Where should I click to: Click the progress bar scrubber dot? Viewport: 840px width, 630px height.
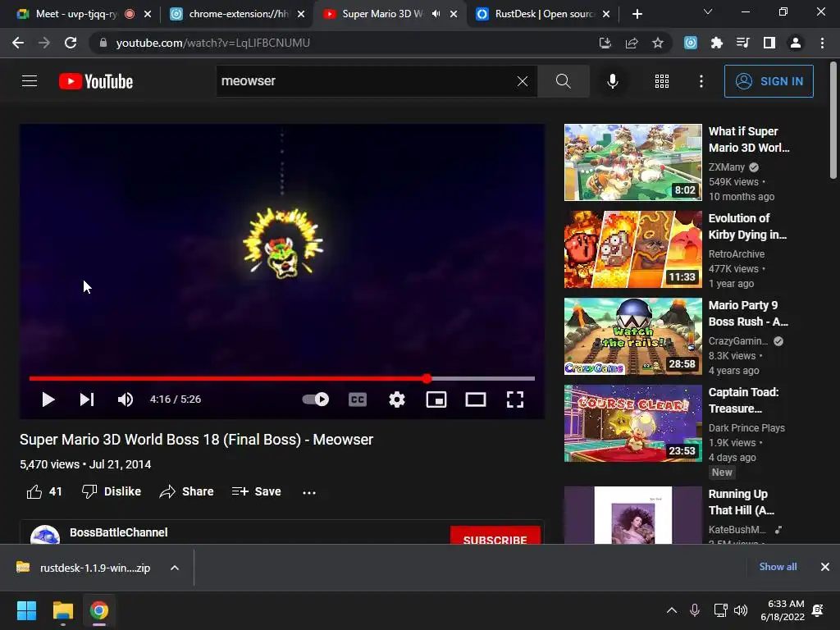427,378
